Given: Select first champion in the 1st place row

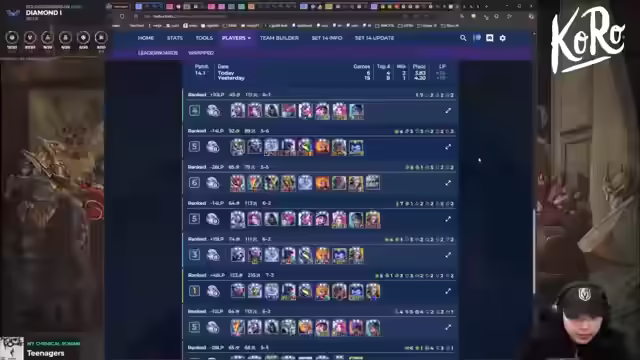Looking at the screenshot, I should pos(238,291).
